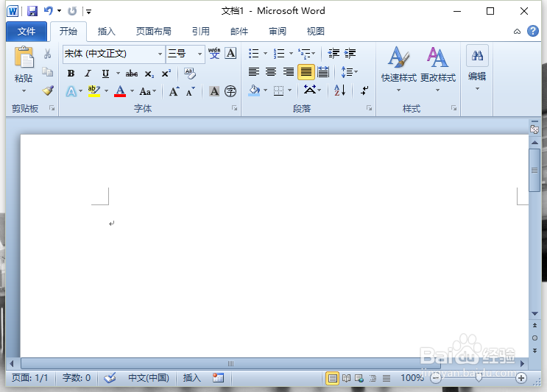Viewport: 547px width, 392px height.
Task: Open the Paragraph dialog launcher
Action: point(369,108)
